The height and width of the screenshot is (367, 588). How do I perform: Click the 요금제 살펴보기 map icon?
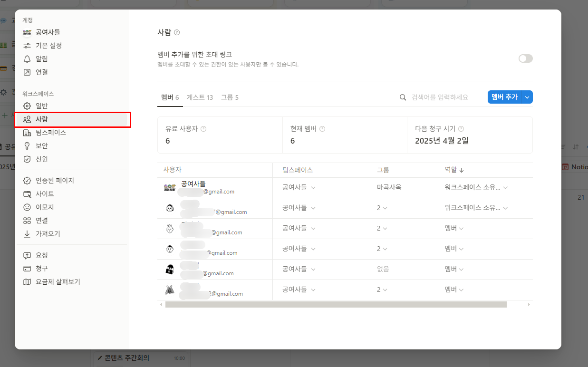(x=27, y=282)
